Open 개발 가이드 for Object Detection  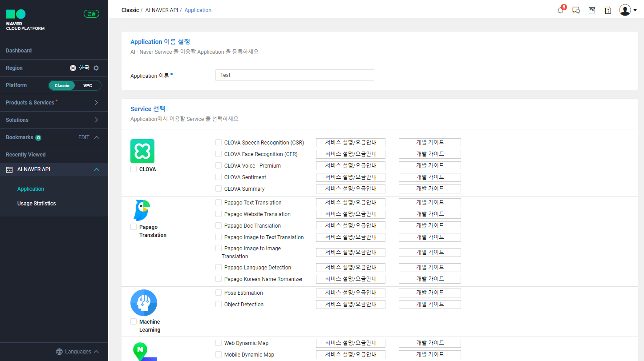[430, 305]
